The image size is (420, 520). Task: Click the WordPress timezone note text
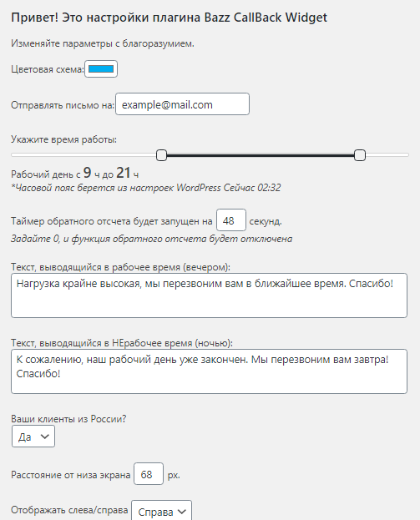pos(146,188)
